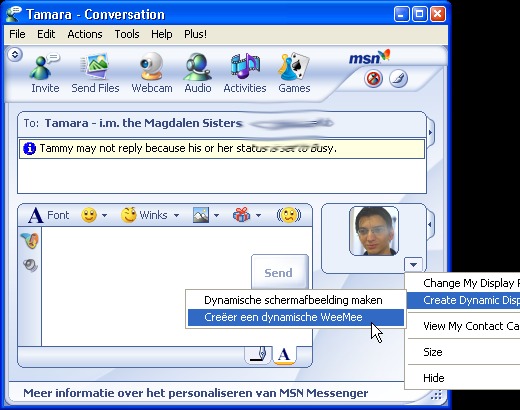This screenshot has width=520, height=410.
Task: Close the Tamara conversation window
Action: click(438, 15)
